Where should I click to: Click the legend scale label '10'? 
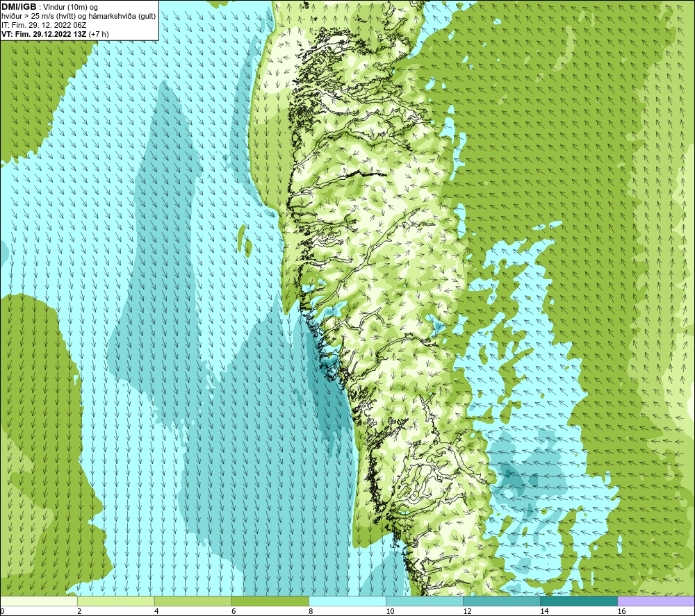(390, 611)
